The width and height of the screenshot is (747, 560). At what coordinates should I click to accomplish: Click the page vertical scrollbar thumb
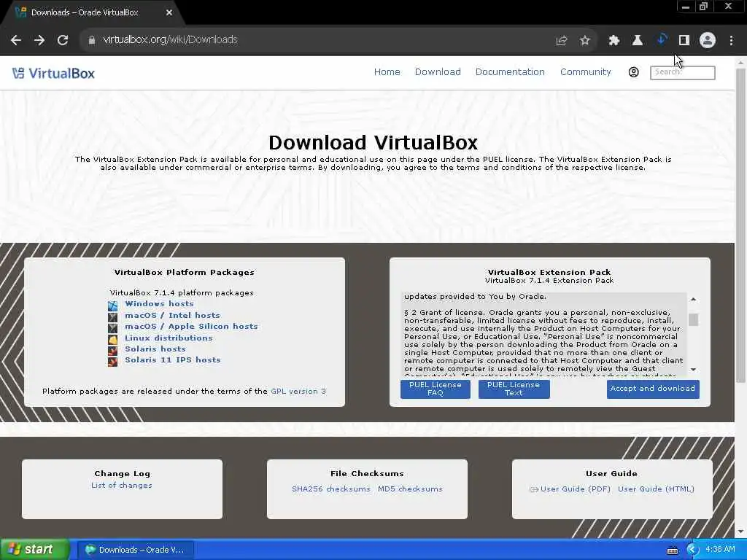pyautogui.click(x=740, y=225)
